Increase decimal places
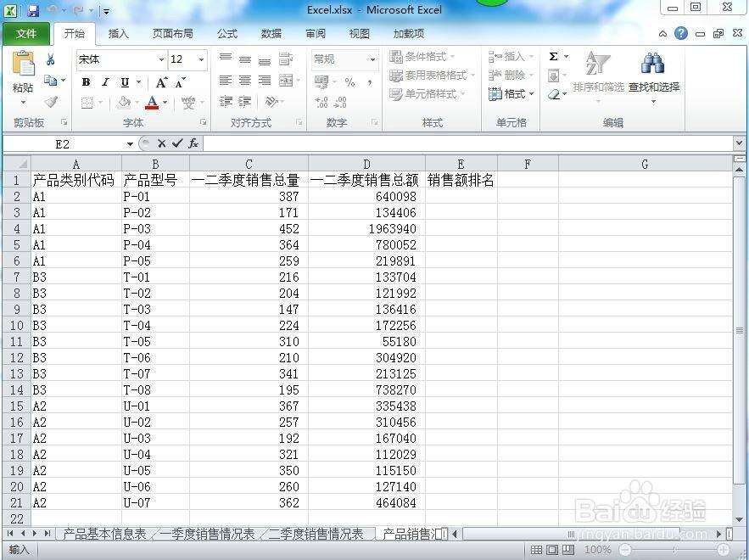 point(321,103)
